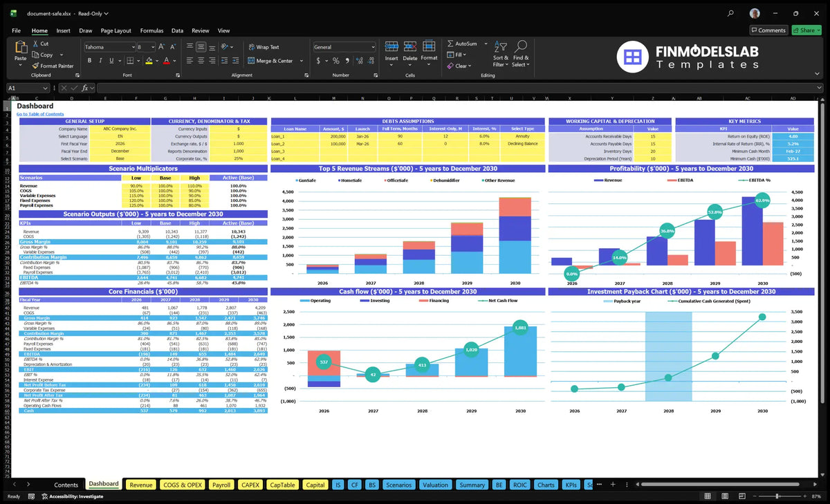This screenshot has height=504, width=830.
Task: Activate the Format Painter brush
Action: tap(35, 66)
